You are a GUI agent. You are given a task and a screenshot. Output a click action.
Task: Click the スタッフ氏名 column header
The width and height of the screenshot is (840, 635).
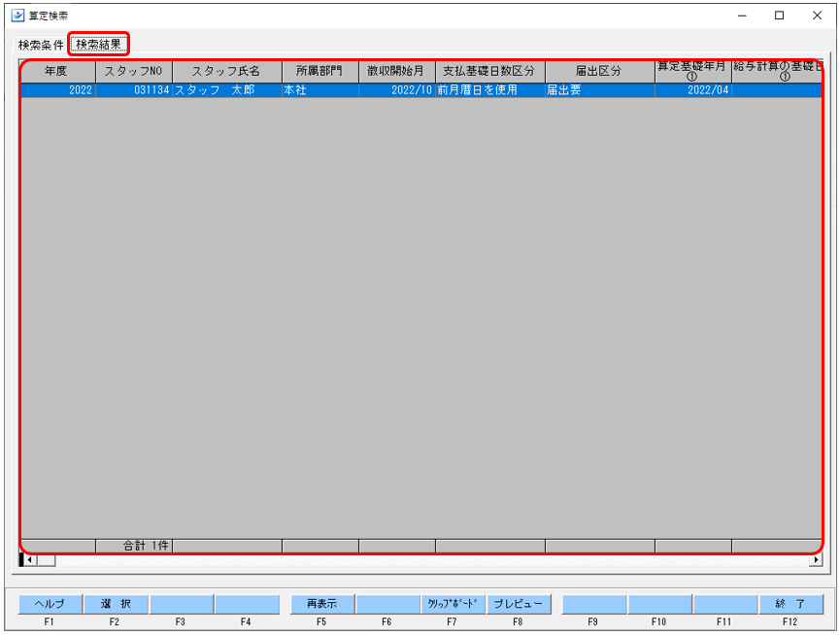tap(227, 71)
